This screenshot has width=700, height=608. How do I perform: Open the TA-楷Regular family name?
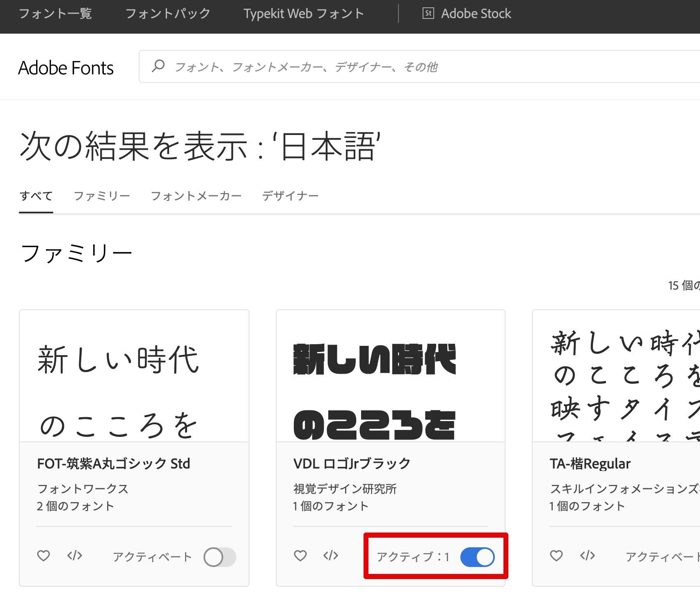coord(590,464)
